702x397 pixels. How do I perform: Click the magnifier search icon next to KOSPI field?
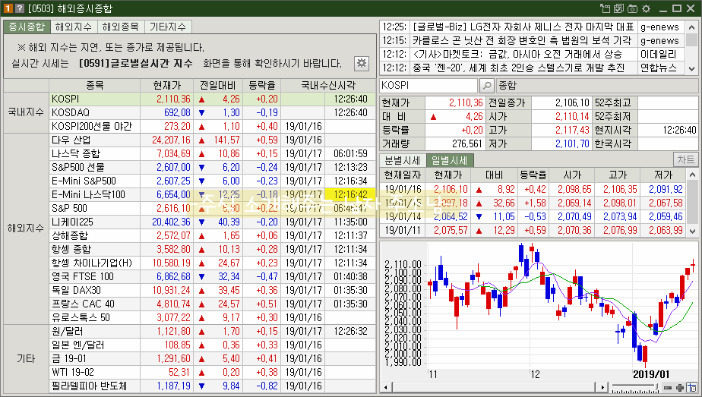(486, 85)
